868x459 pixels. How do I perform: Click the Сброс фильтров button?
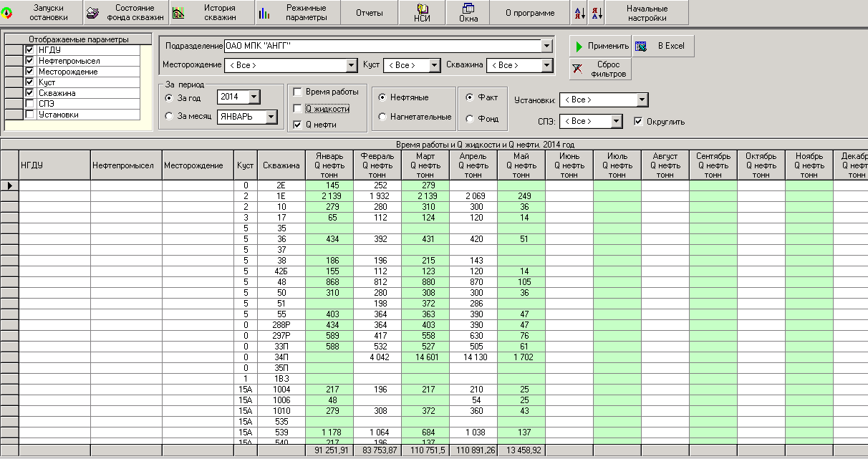600,69
